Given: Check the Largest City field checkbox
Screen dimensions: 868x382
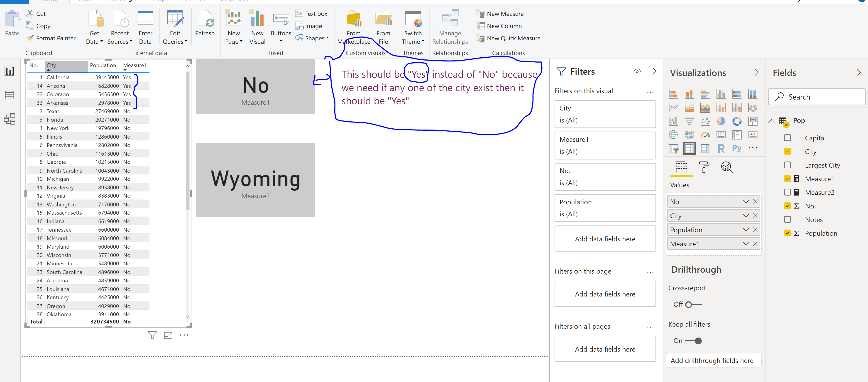Looking at the screenshot, I should click(787, 165).
